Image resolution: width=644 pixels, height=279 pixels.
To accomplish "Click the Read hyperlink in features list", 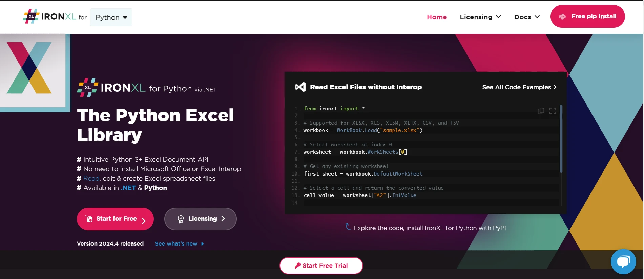I will tap(91, 178).
